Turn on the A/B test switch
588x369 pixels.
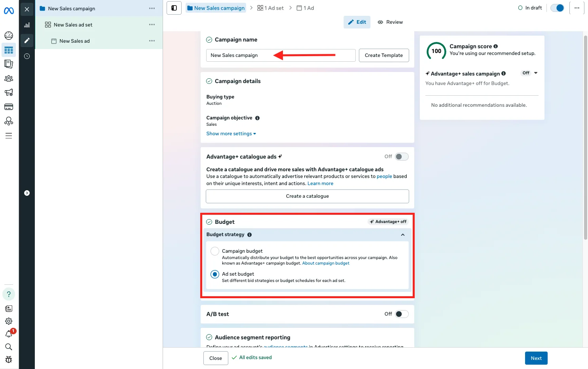point(402,314)
